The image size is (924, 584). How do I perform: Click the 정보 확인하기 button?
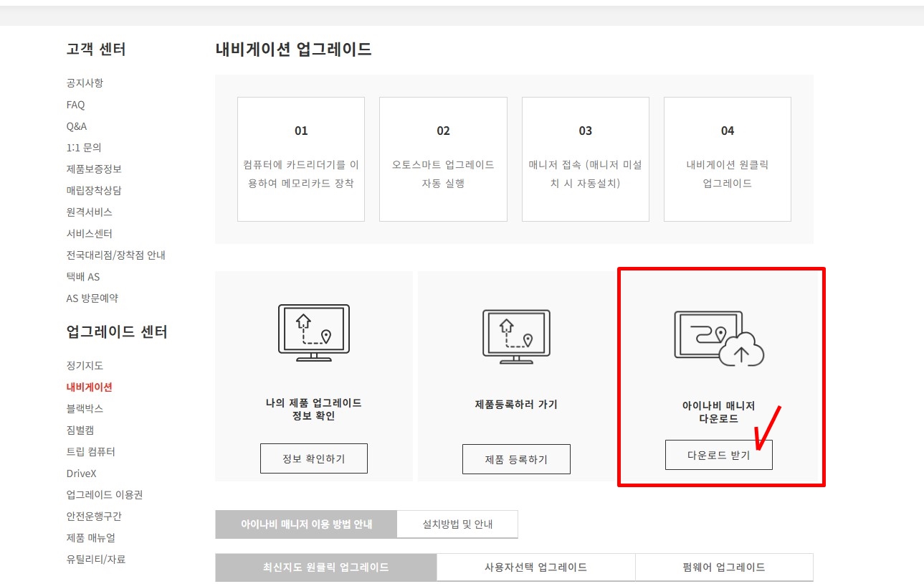tap(313, 458)
